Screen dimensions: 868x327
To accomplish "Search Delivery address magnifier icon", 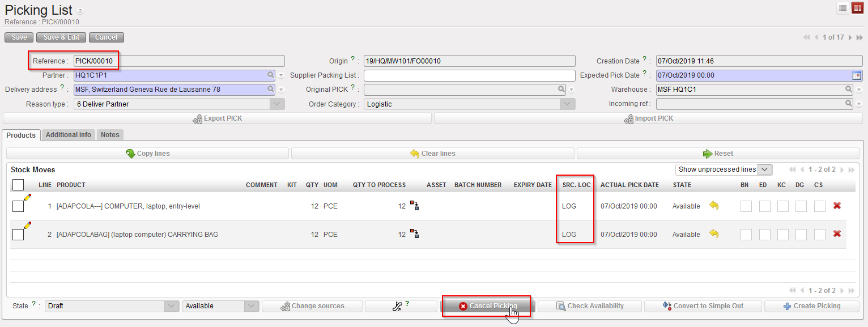I will [x=271, y=89].
